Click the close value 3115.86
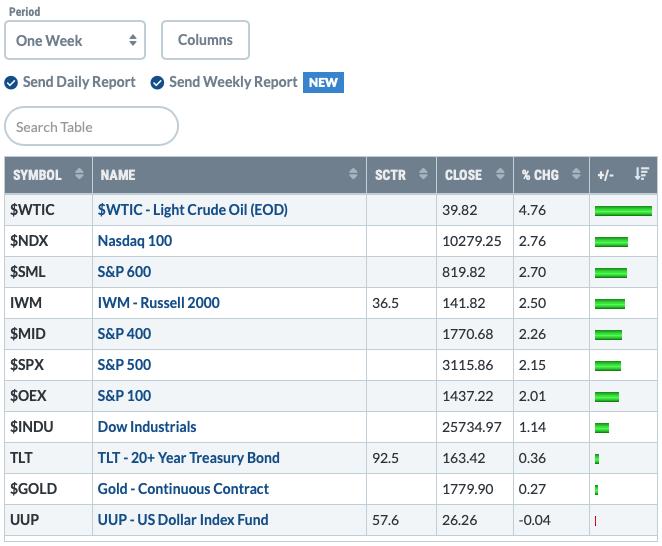The width and height of the screenshot is (662, 546). [x=467, y=365]
